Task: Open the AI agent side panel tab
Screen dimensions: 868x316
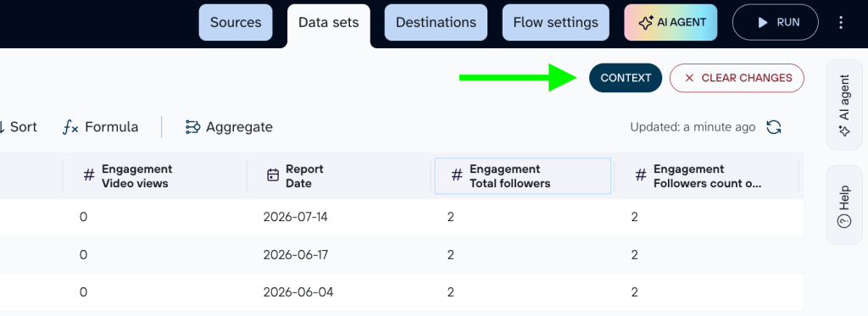Action: [844, 105]
